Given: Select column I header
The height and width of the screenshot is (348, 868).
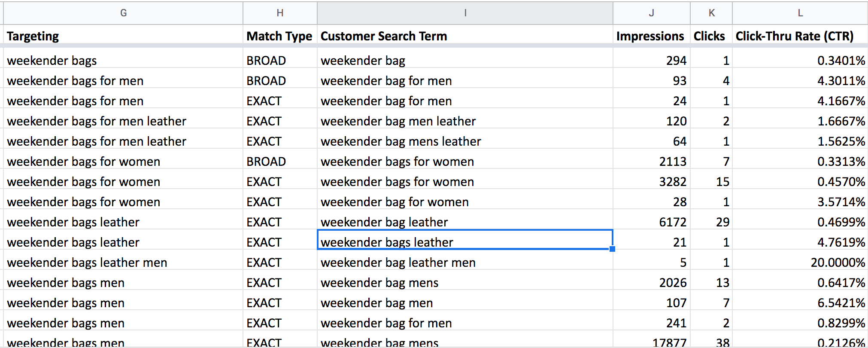Looking at the screenshot, I should 465,13.
